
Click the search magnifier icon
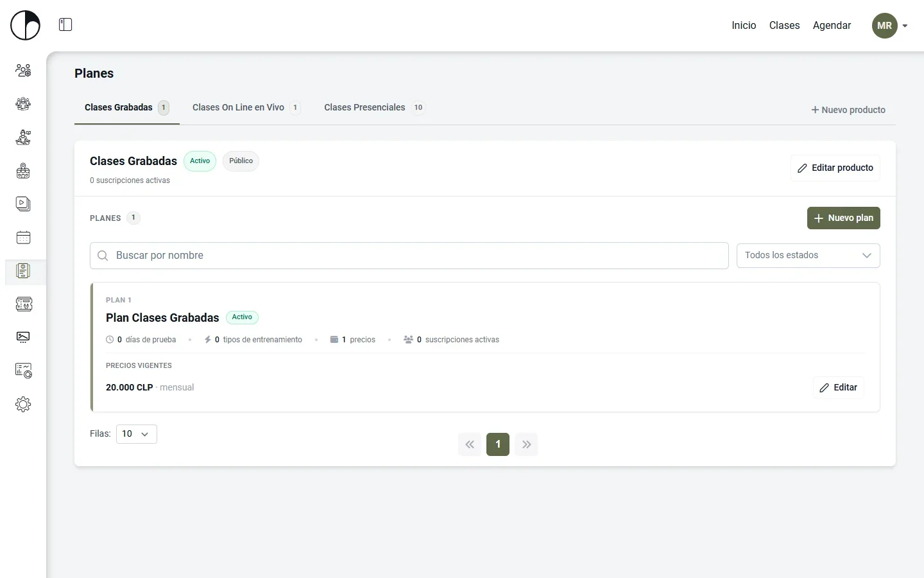coord(103,256)
